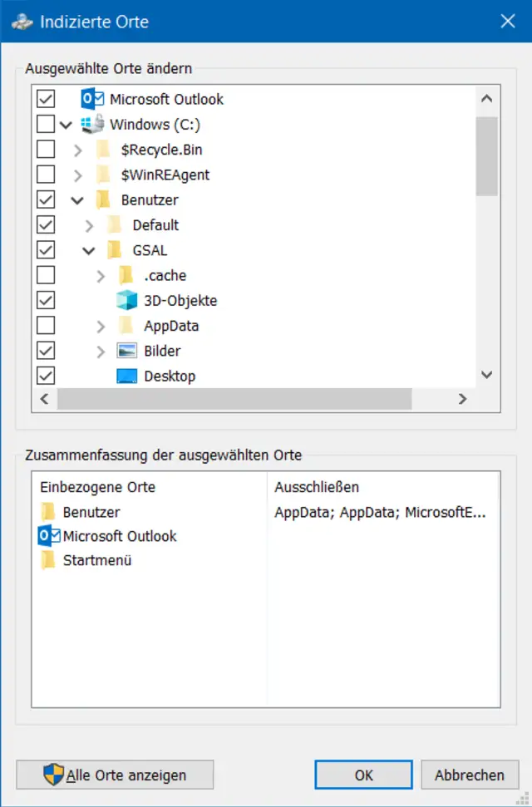The height and width of the screenshot is (807, 532).
Task: Click Alle Orte anzeigen button
Action: (x=115, y=775)
